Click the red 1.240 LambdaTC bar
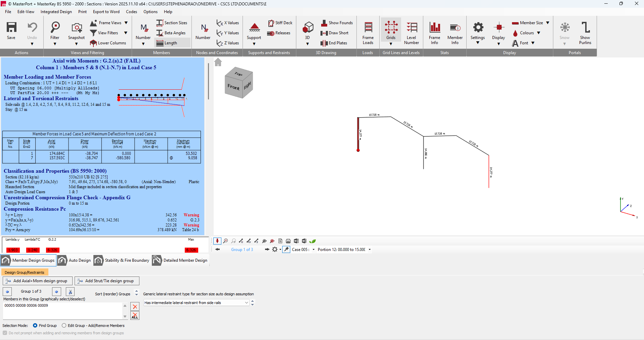The height and width of the screenshot is (340, 644). (33, 250)
